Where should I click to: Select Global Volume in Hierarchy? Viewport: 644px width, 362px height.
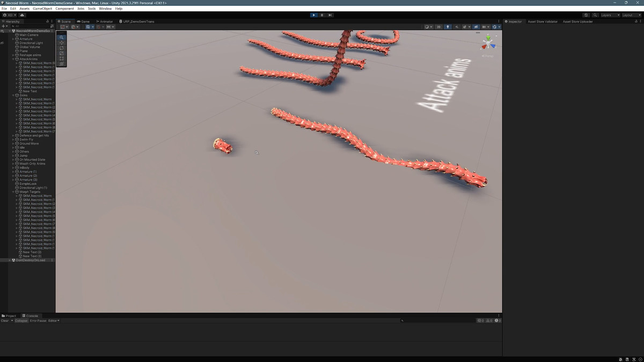tap(30, 47)
